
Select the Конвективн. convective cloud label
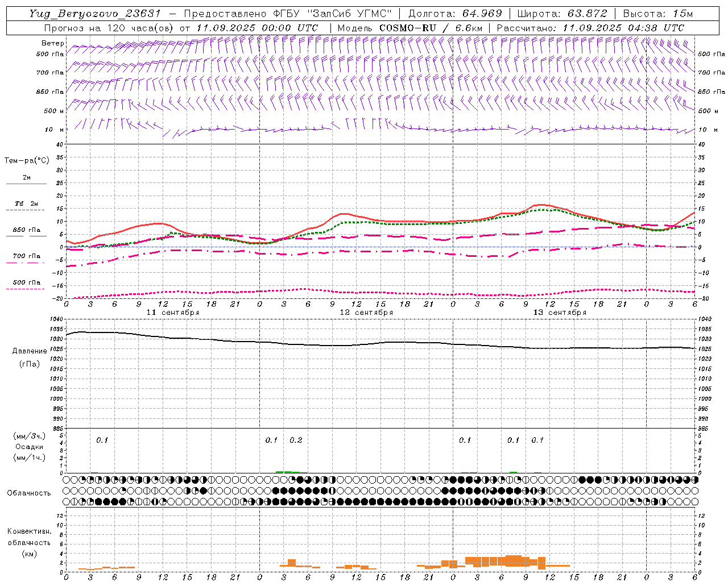tap(29, 531)
